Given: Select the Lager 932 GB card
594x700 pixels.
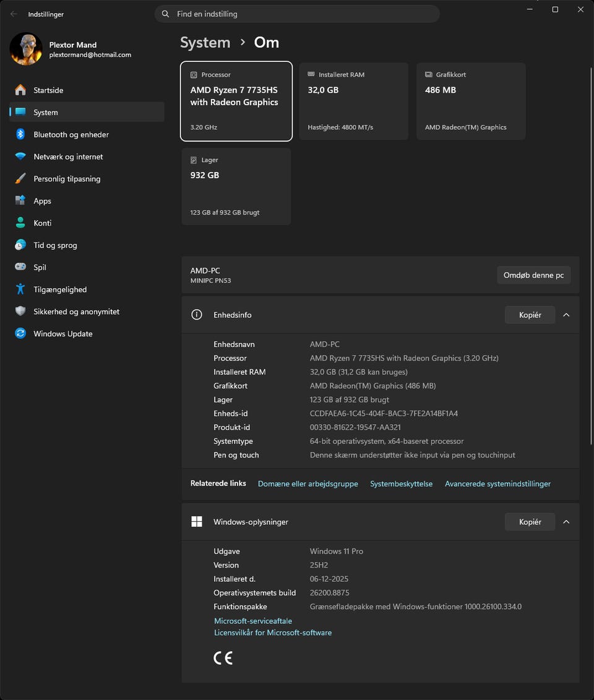Looking at the screenshot, I should click(x=236, y=187).
